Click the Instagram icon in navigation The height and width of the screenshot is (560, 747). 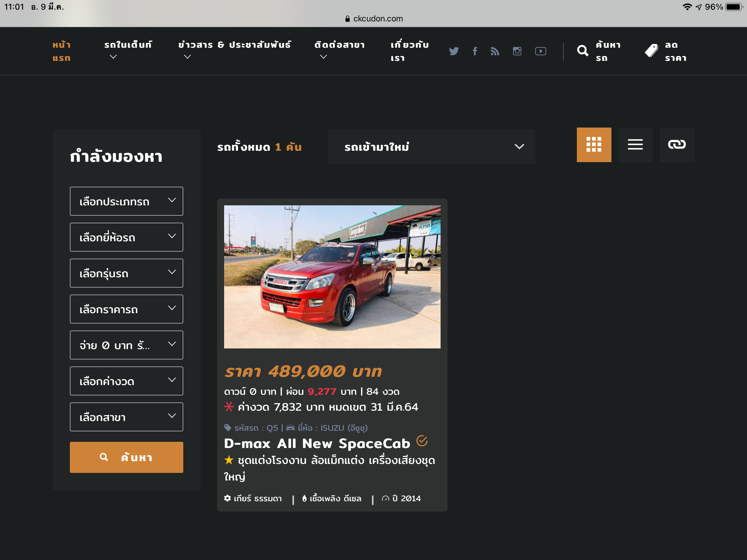(x=517, y=51)
